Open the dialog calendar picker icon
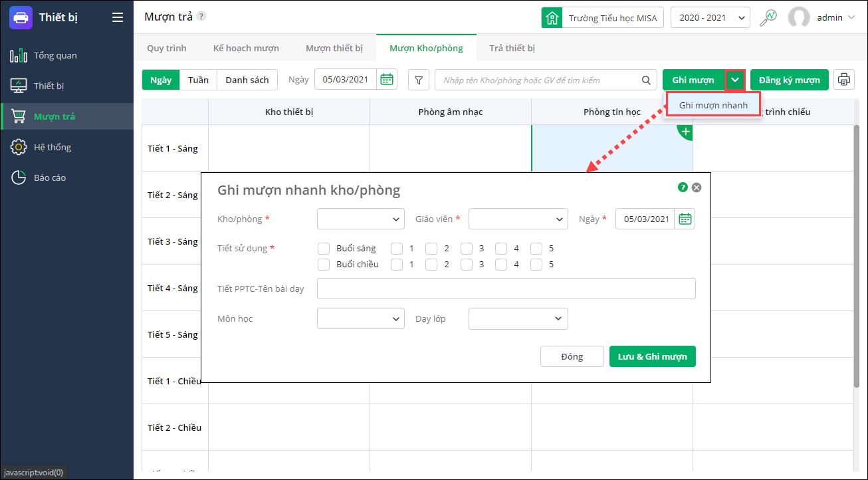 685,219
